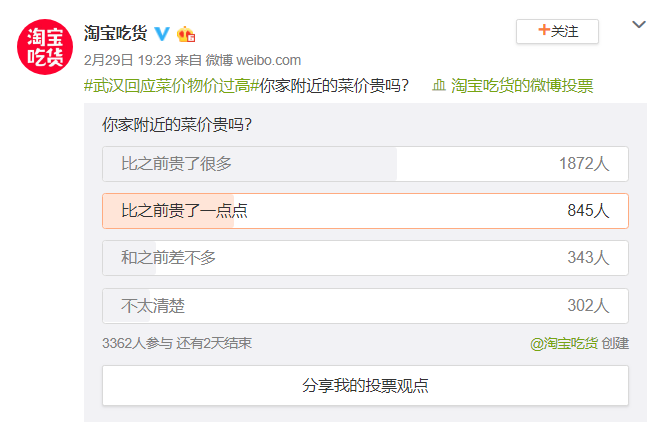Screen dimensions: 665x422
Task: Click the 淘宝吃货 username
Action: (x=115, y=34)
